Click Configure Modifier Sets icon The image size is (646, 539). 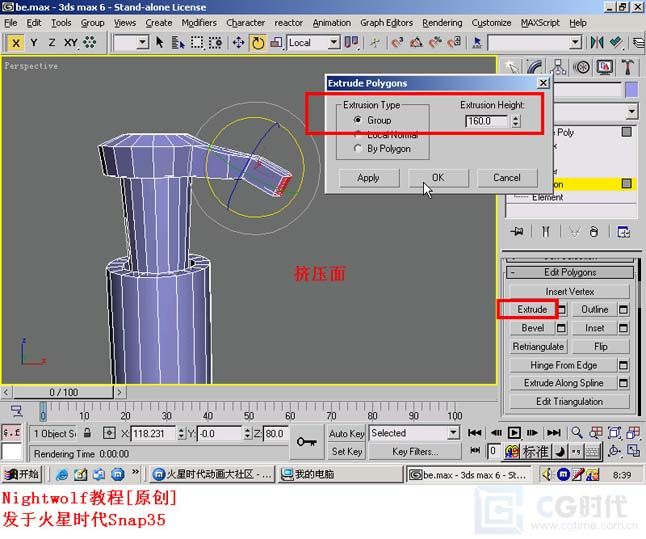[x=623, y=232]
